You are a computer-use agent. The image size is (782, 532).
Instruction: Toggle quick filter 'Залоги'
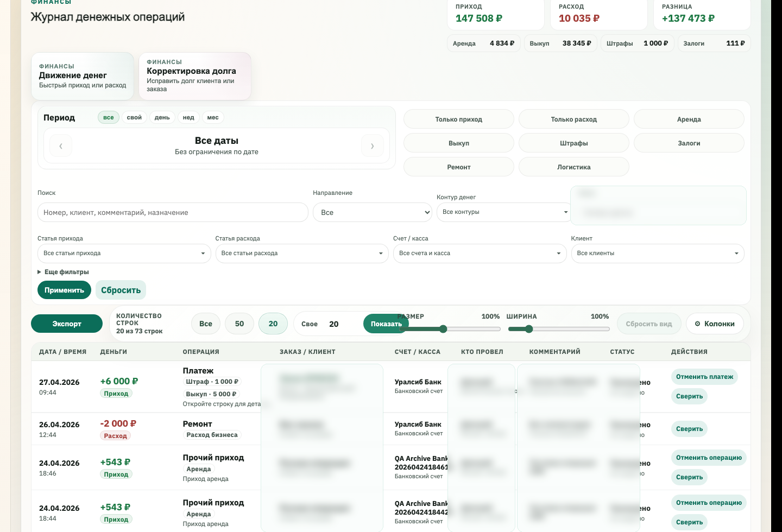(689, 143)
